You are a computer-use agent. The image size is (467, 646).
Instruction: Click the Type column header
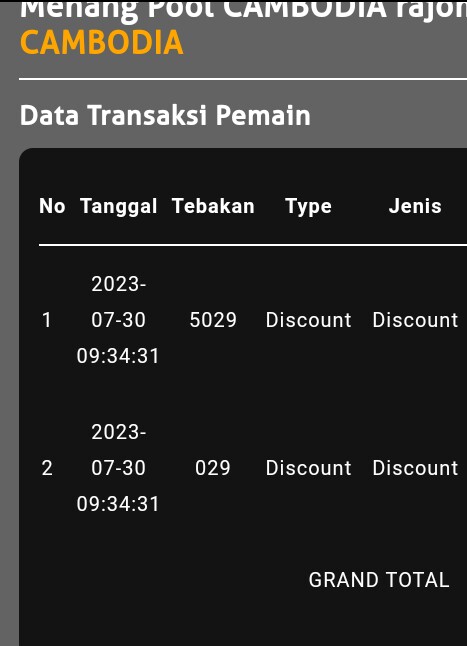point(308,207)
